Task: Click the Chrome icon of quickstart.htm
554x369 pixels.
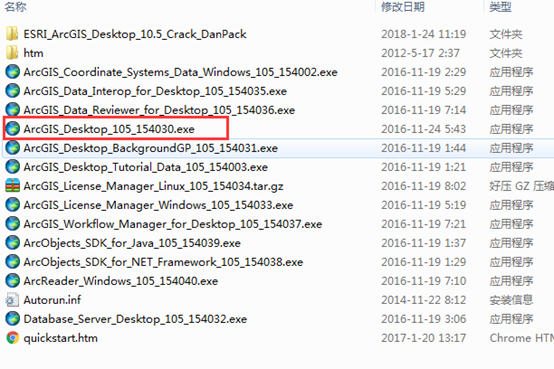Action: (x=13, y=338)
